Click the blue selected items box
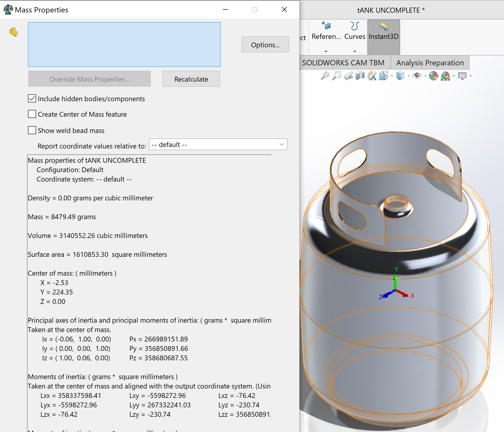This screenshot has width=504, height=432. (124, 44)
